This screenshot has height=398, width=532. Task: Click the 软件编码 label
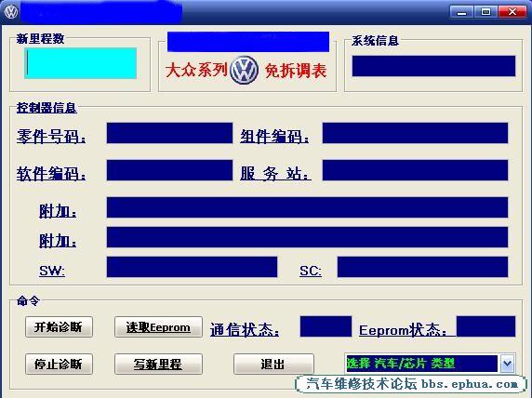point(51,174)
